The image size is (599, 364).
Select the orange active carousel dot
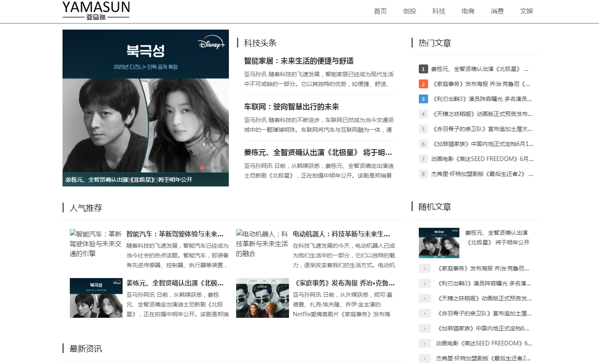click(202, 167)
